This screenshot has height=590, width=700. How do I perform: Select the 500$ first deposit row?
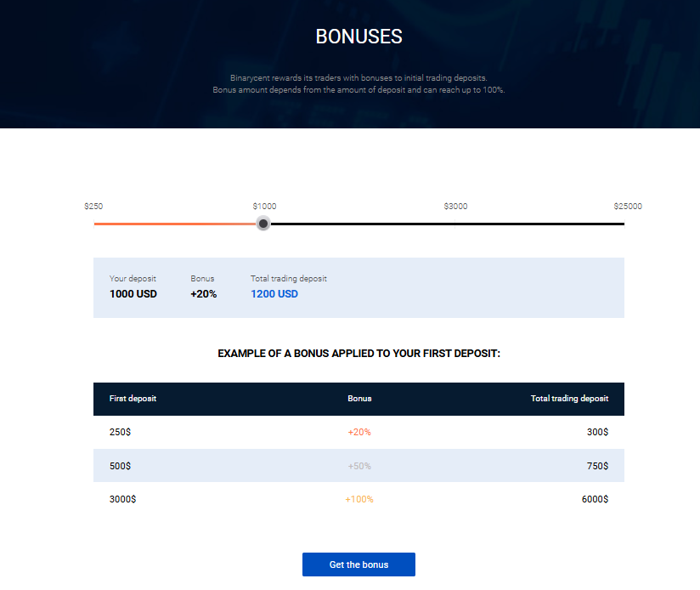[358, 465]
